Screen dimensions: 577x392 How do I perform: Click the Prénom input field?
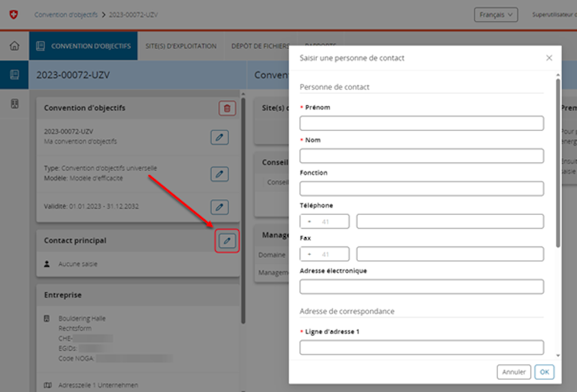[421, 123]
